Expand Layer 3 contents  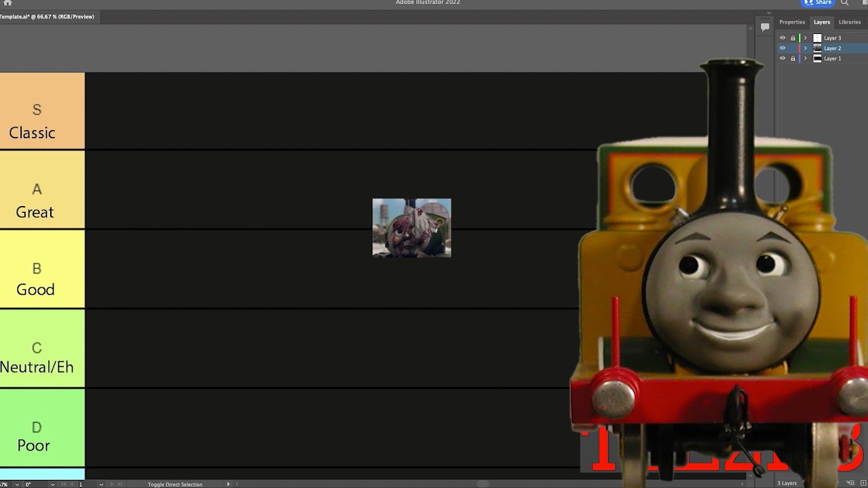pos(806,38)
